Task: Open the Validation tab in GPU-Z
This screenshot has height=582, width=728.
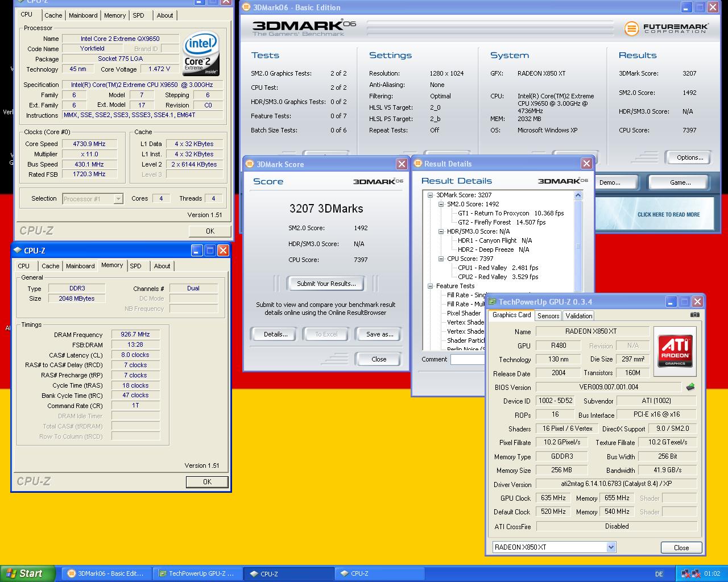Action: tap(579, 315)
